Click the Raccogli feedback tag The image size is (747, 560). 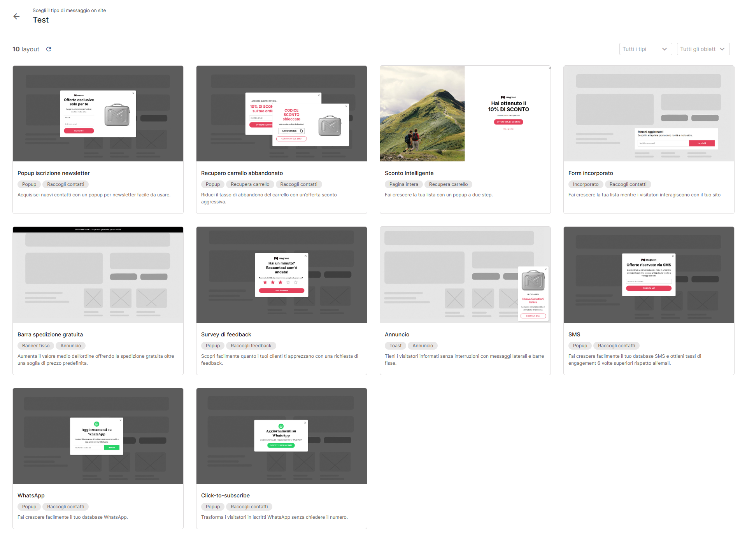click(x=251, y=346)
